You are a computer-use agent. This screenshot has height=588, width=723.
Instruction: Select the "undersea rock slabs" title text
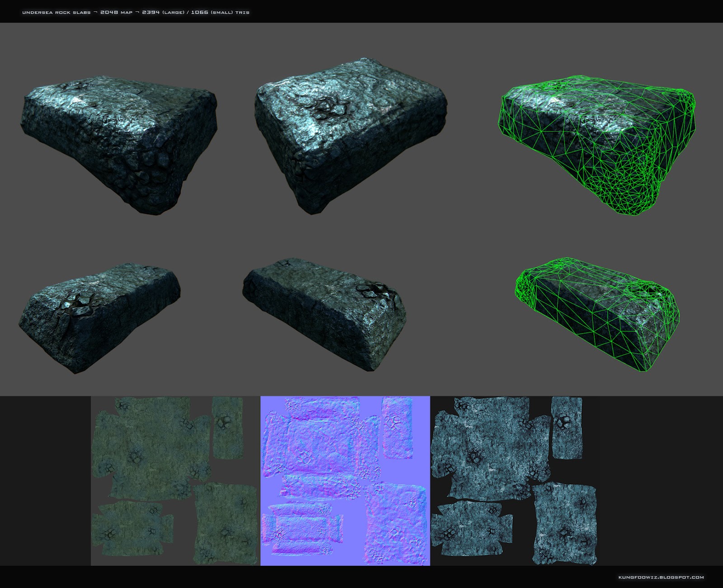56,12
